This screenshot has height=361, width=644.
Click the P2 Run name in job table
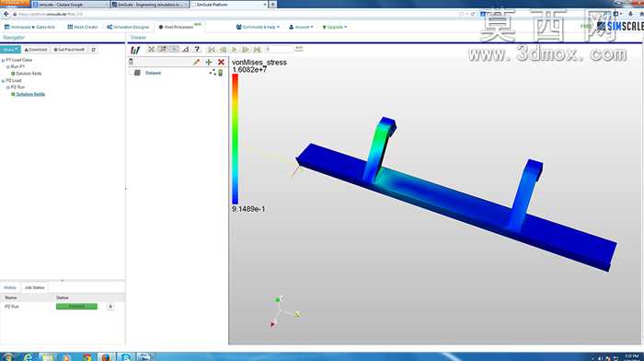click(12, 307)
